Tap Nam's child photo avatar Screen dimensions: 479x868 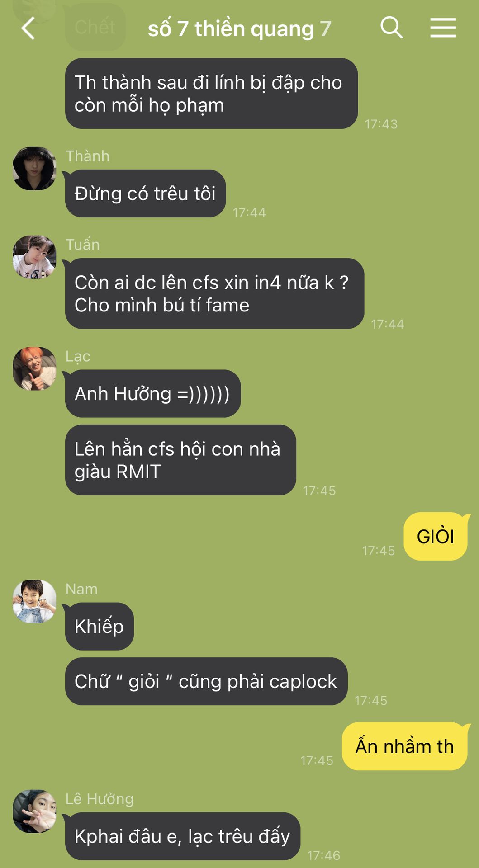tap(34, 601)
